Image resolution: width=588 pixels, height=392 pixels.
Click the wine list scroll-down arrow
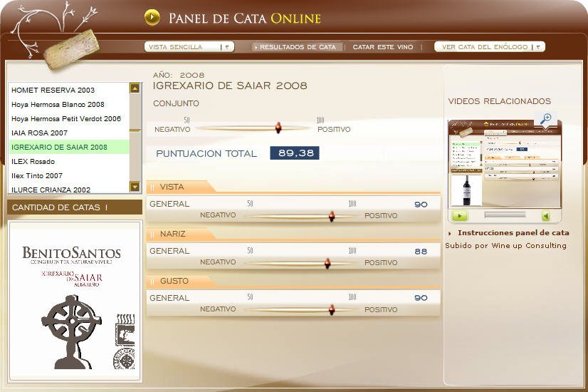(x=135, y=187)
